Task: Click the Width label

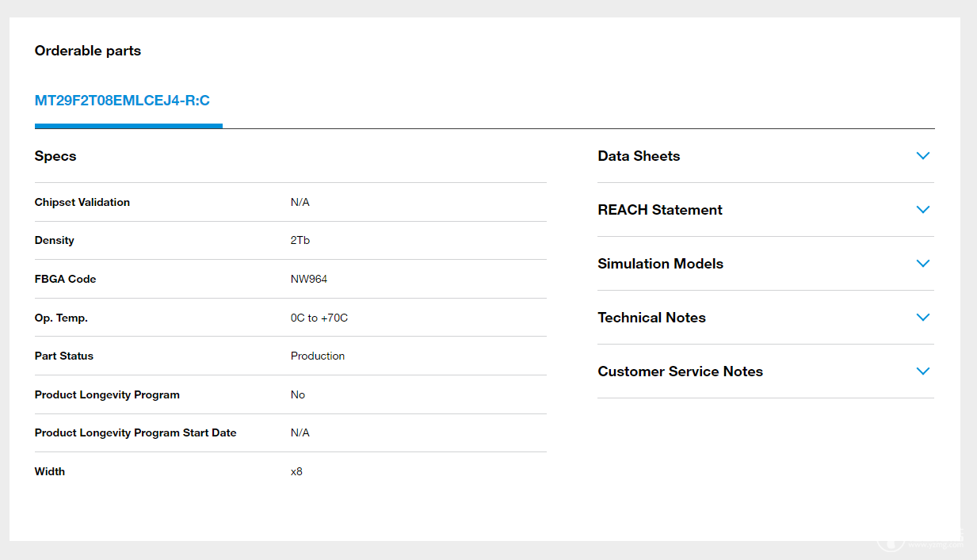Action: tap(50, 471)
